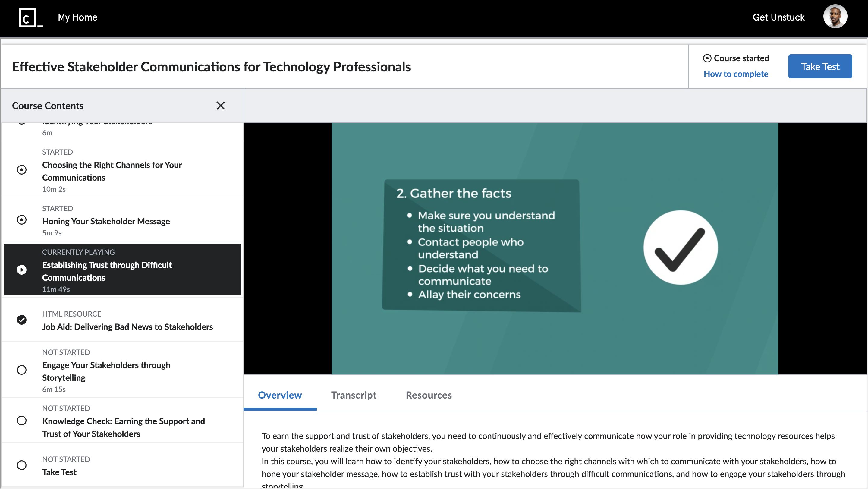Switch to the Resources tab

(428, 395)
